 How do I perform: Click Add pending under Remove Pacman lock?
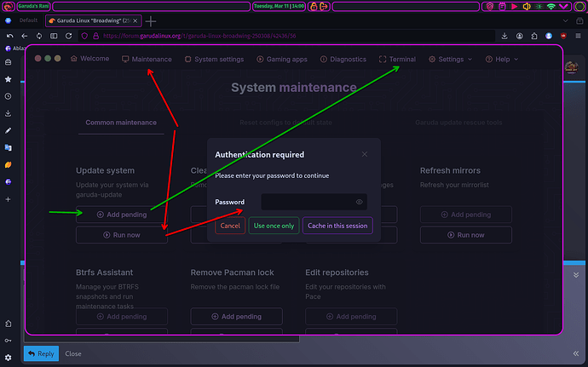pos(236,317)
